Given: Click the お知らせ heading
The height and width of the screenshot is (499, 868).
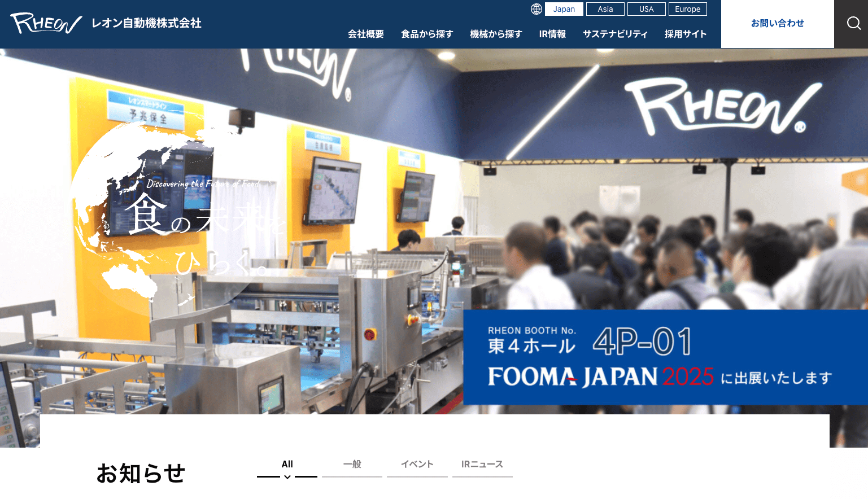Looking at the screenshot, I should [141, 473].
